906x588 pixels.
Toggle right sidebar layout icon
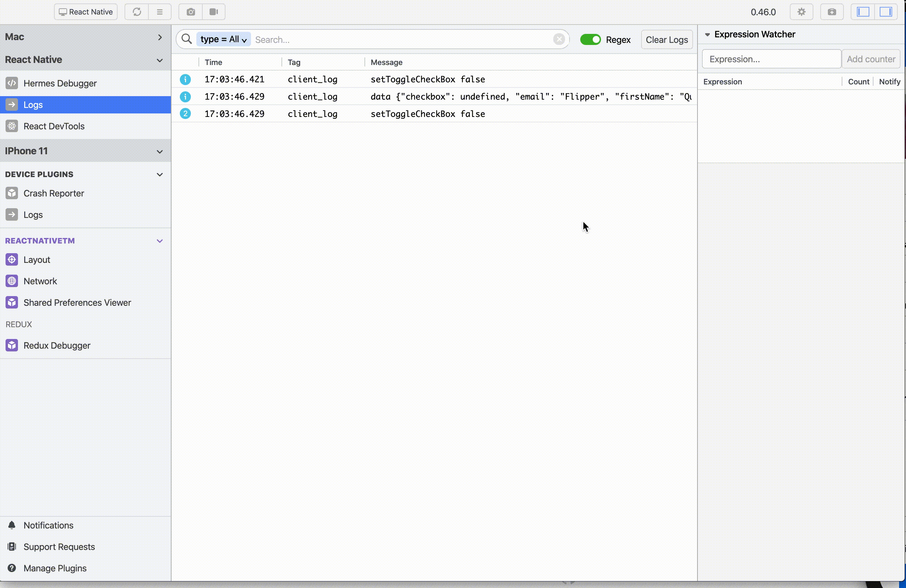pyautogui.click(x=886, y=12)
